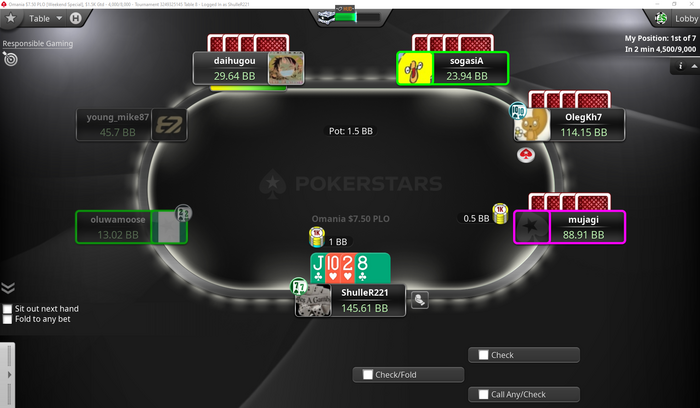Click sogasiA's yellow avatar image
This screenshot has width=700, height=408.
415,69
